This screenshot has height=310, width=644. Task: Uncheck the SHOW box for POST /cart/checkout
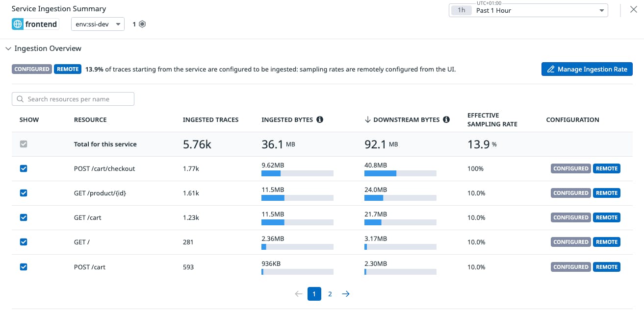click(x=23, y=168)
